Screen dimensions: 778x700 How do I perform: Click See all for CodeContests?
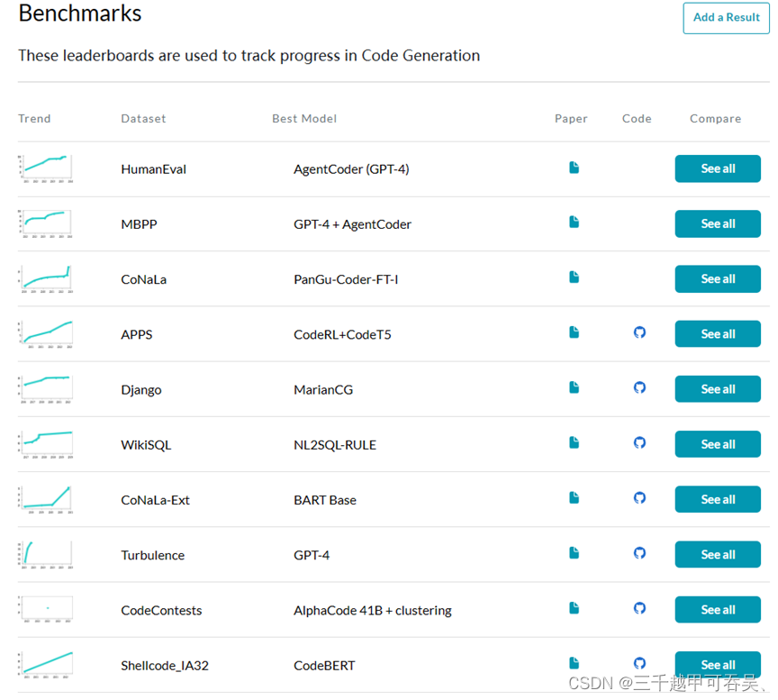(x=718, y=610)
